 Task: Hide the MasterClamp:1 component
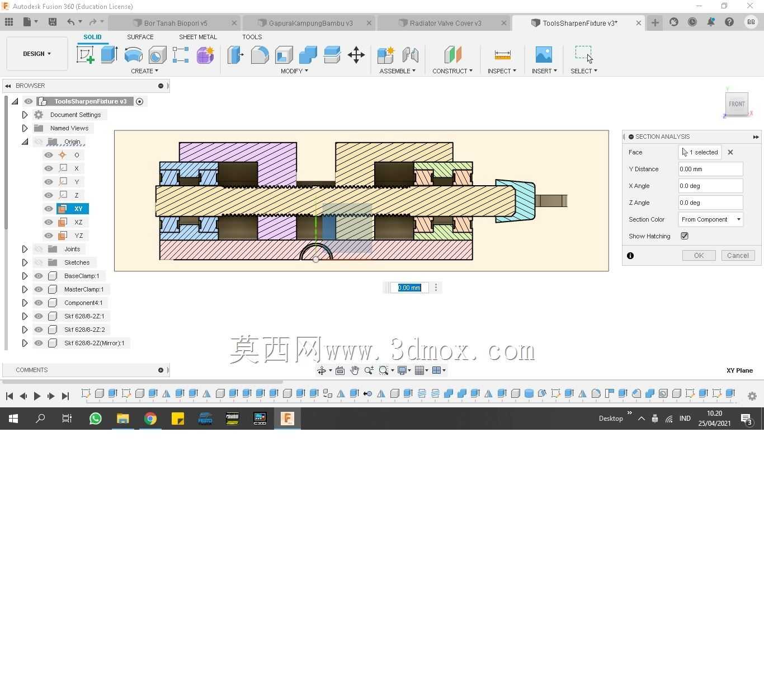coord(39,289)
